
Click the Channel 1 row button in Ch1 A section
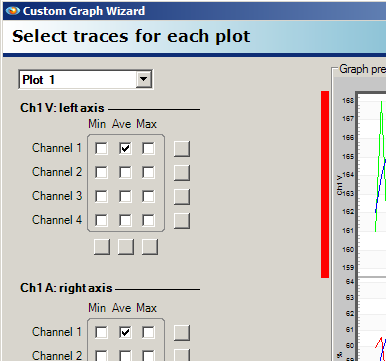point(182,333)
